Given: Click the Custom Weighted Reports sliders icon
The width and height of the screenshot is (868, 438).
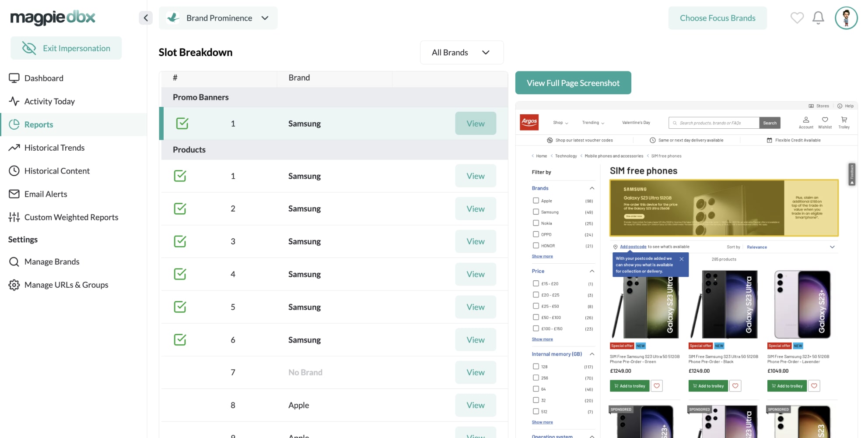Looking at the screenshot, I should pos(14,217).
